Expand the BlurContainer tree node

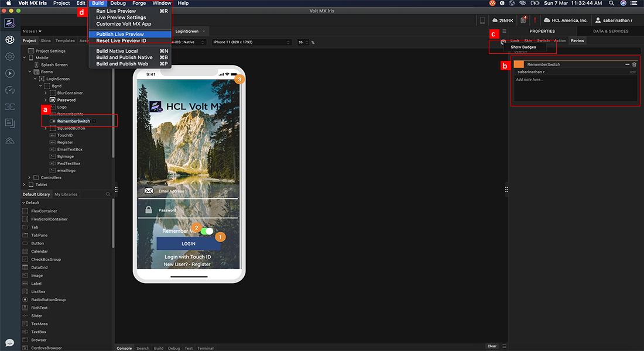coord(46,93)
